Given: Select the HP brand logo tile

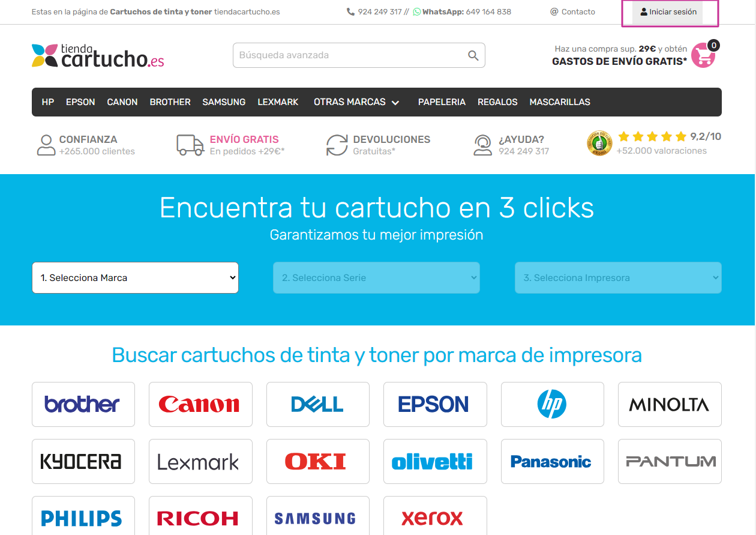Looking at the screenshot, I should point(553,404).
